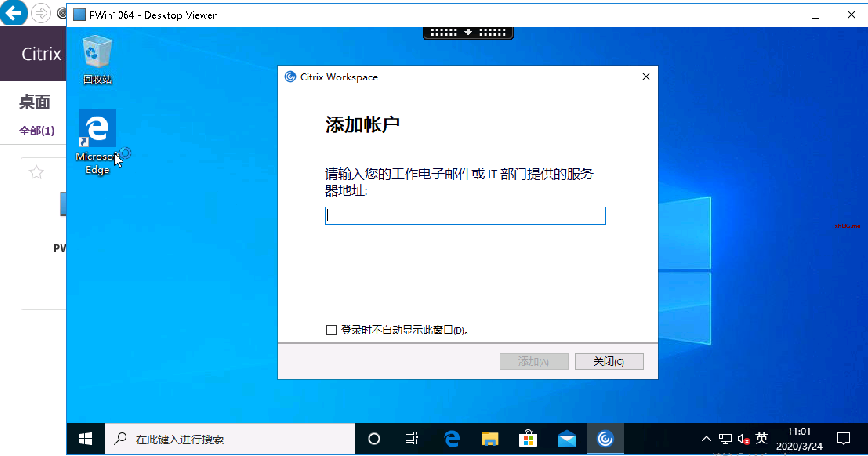868x456 pixels.
Task: Open Task View in the taskbar
Action: (412, 439)
